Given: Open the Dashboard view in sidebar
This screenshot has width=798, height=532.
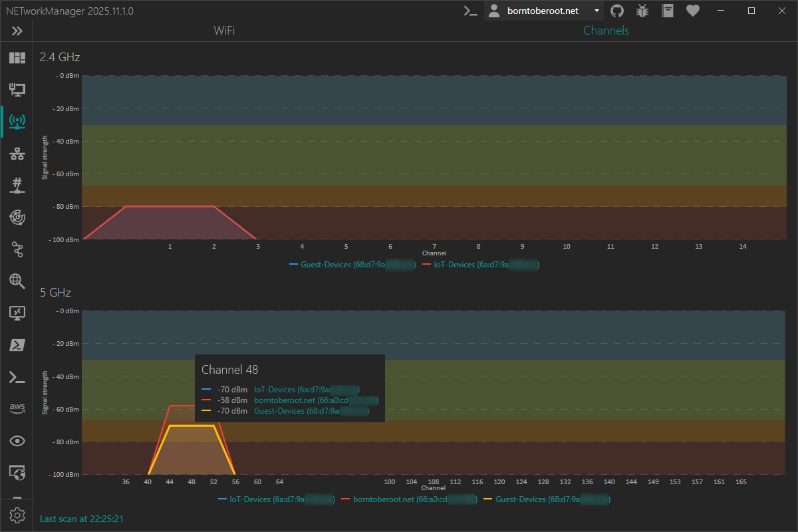Looking at the screenshot, I should (17, 58).
